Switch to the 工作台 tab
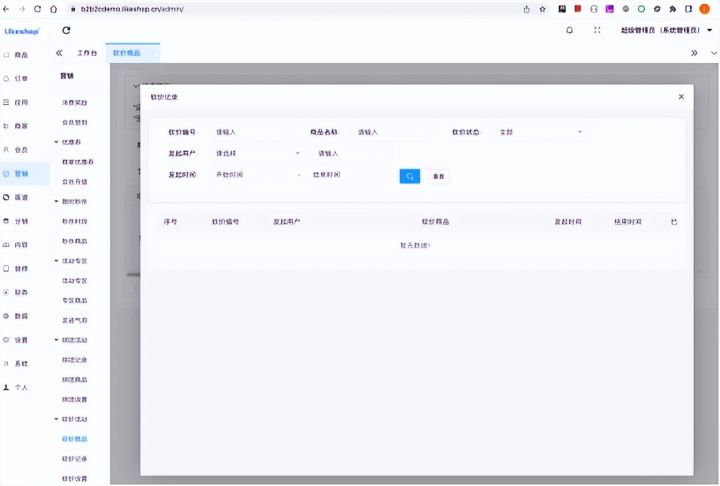The width and height of the screenshot is (720, 486). [x=87, y=53]
